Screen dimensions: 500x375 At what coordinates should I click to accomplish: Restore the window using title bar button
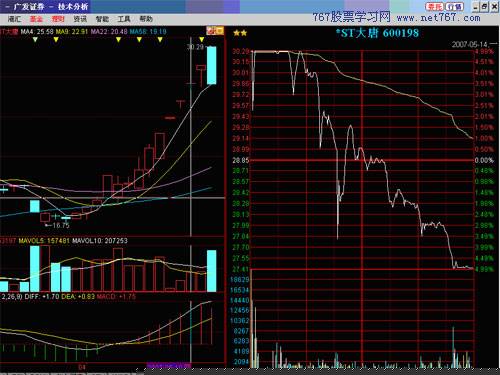(x=484, y=7)
